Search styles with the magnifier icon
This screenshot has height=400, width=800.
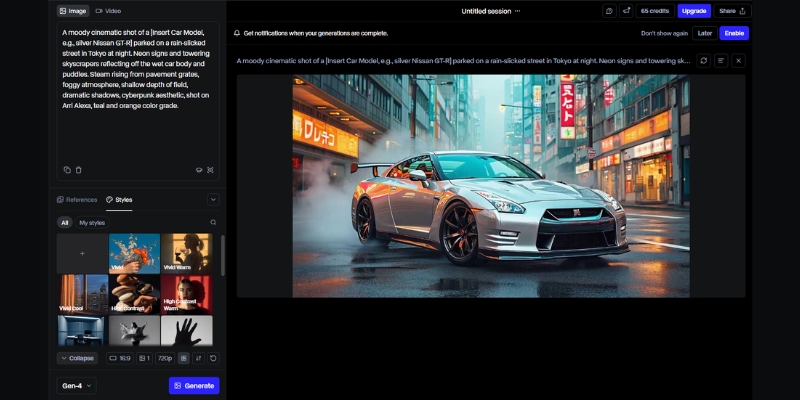213,222
